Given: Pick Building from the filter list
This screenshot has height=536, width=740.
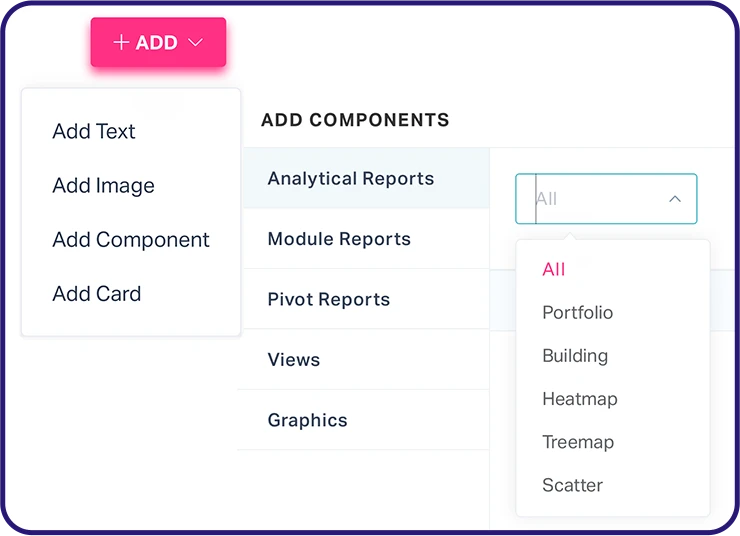Looking at the screenshot, I should point(575,356).
